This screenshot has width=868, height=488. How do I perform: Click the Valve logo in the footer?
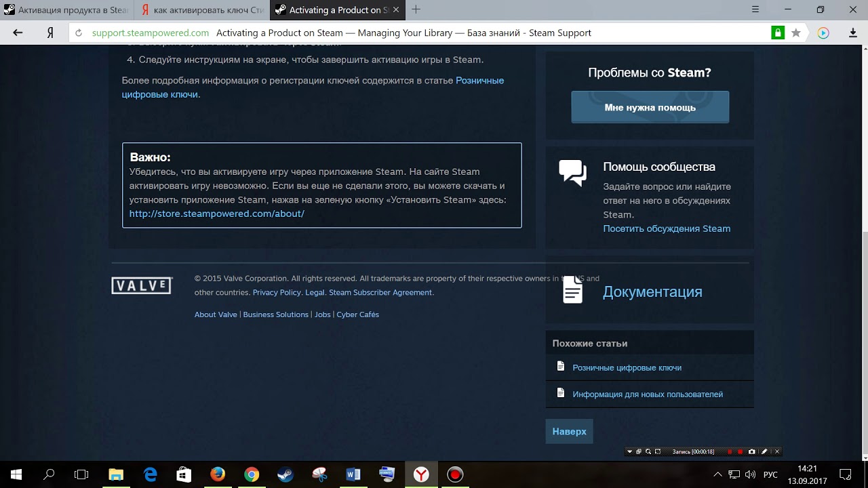(142, 285)
